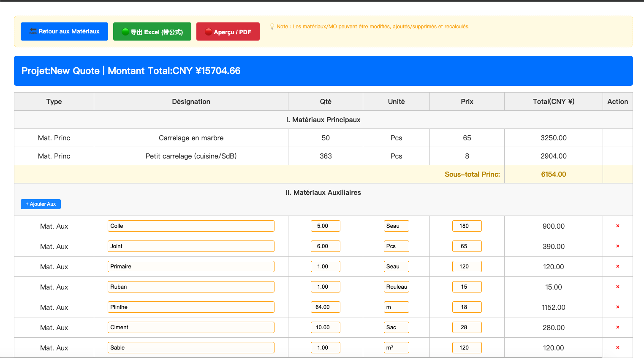644x358 pixels.
Task: Edit the Ruban unit field Rouleau
Action: click(x=397, y=287)
